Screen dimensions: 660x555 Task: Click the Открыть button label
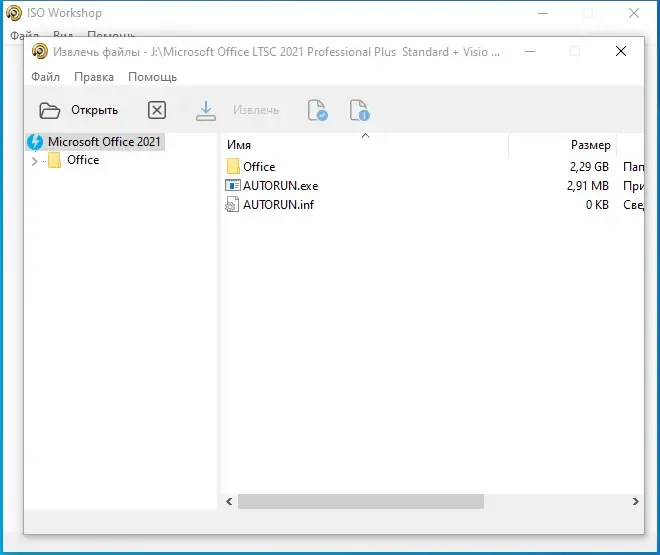[94, 110]
